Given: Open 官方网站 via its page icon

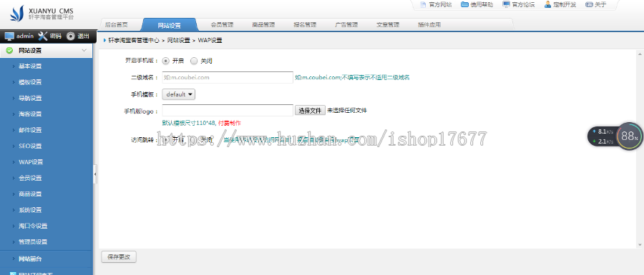Looking at the screenshot, I should click(423, 4).
